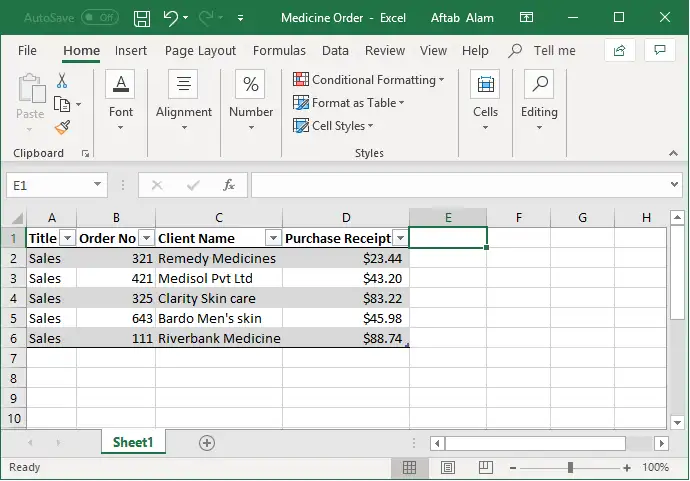Click the formula bar Cancel X icon
690x481 pixels.
pyautogui.click(x=157, y=185)
